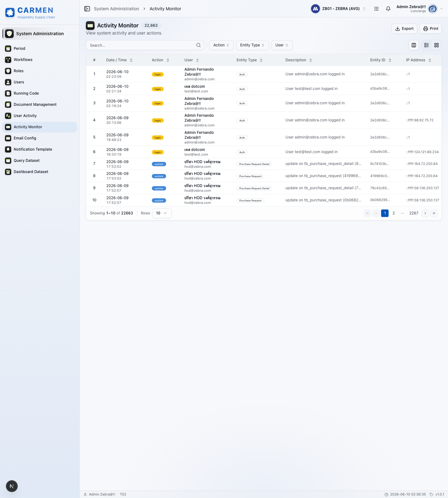Open Period in the sidebar

pos(40,49)
